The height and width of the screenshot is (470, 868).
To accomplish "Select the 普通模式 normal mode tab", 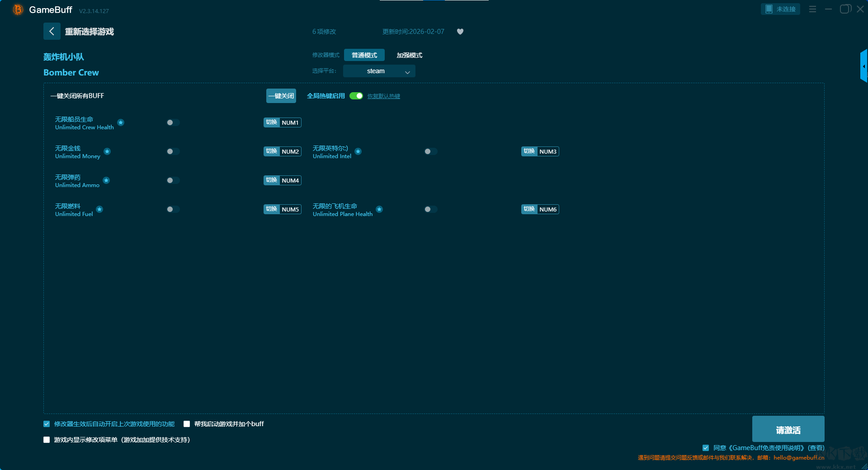I will pyautogui.click(x=364, y=55).
